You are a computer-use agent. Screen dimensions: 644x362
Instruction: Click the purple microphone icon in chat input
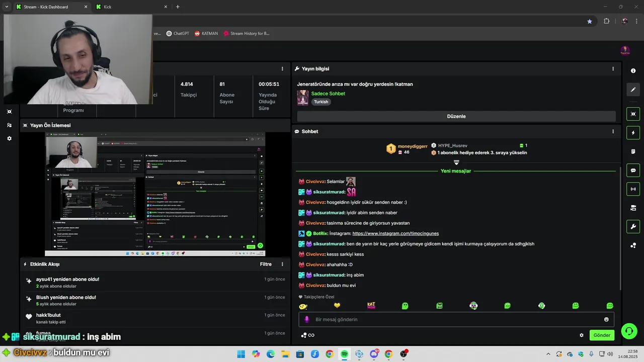pos(307,319)
